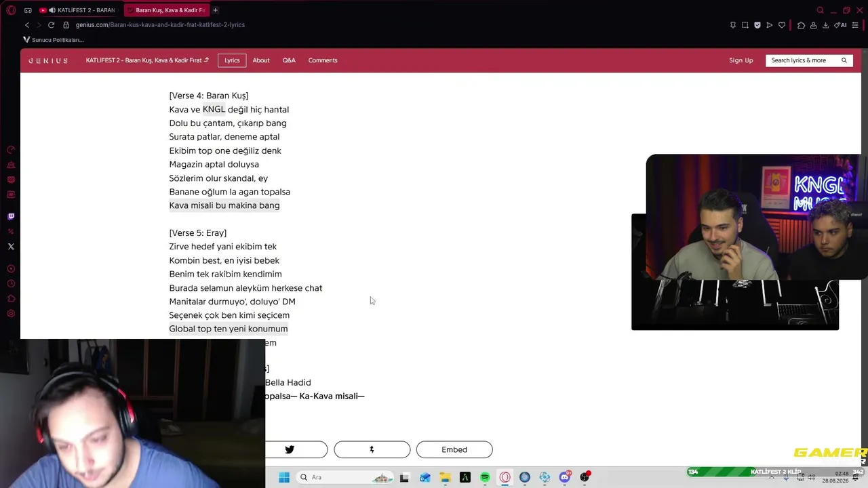868x488 pixels.
Task: Open the Lyrics tab
Action: pos(232,60)
